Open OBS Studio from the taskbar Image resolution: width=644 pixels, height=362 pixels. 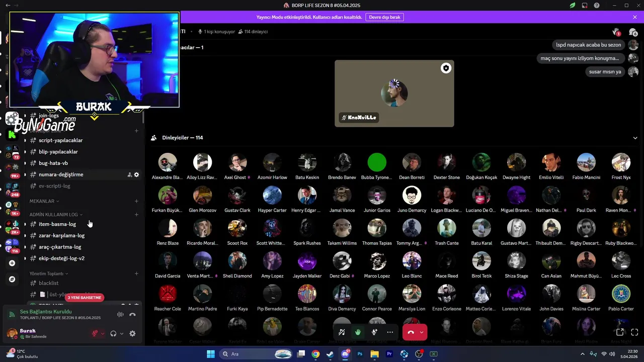419,354
